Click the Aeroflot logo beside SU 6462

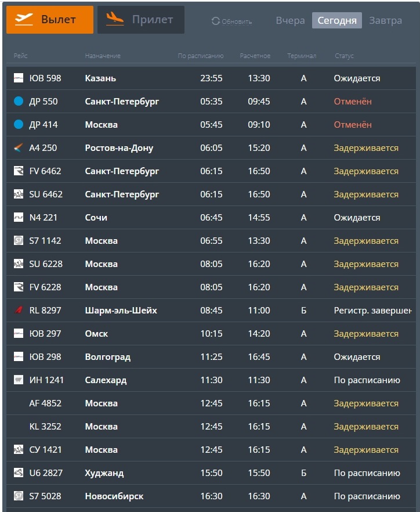point(19,194)
